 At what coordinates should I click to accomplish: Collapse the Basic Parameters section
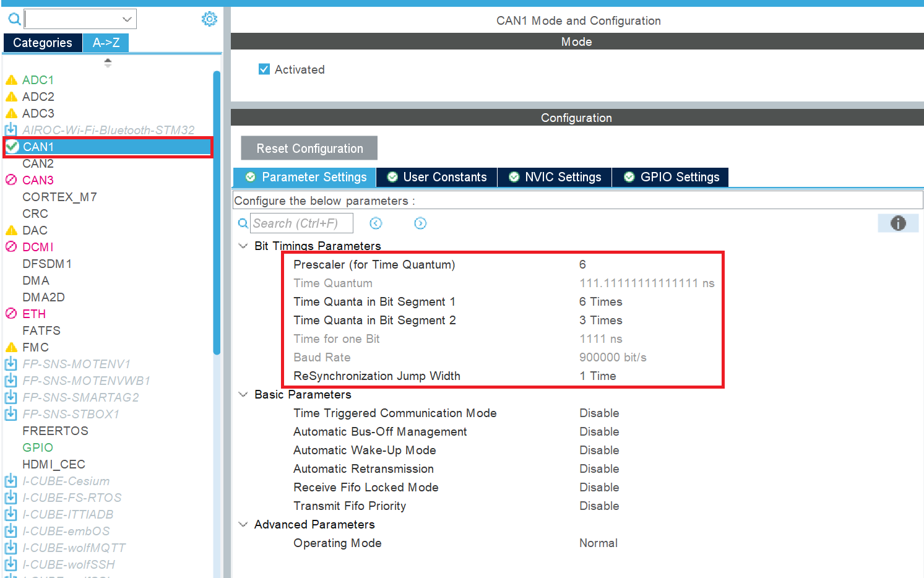point(243,394)
